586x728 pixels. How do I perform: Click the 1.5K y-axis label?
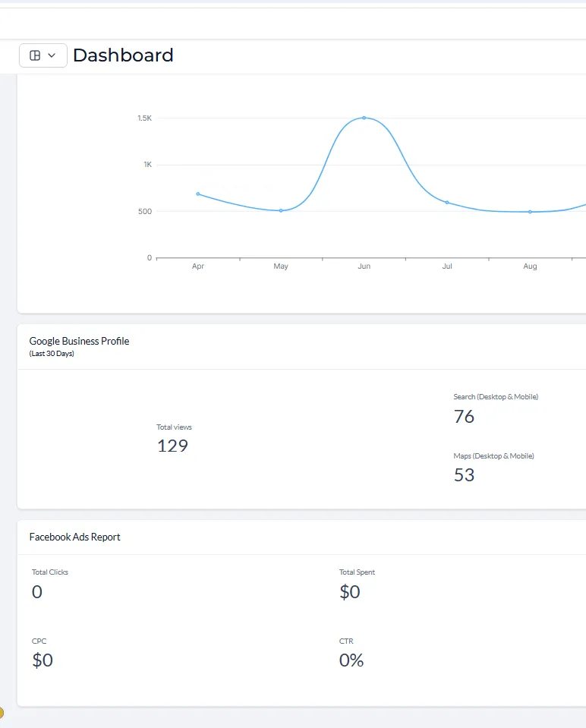[144, 118]
